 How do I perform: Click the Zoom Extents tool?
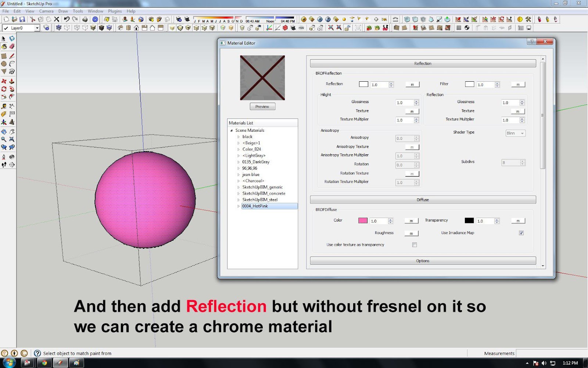12,139
